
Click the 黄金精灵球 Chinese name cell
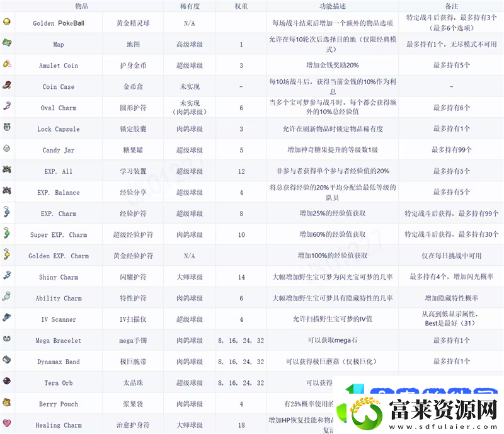click(x=133, y=23)
